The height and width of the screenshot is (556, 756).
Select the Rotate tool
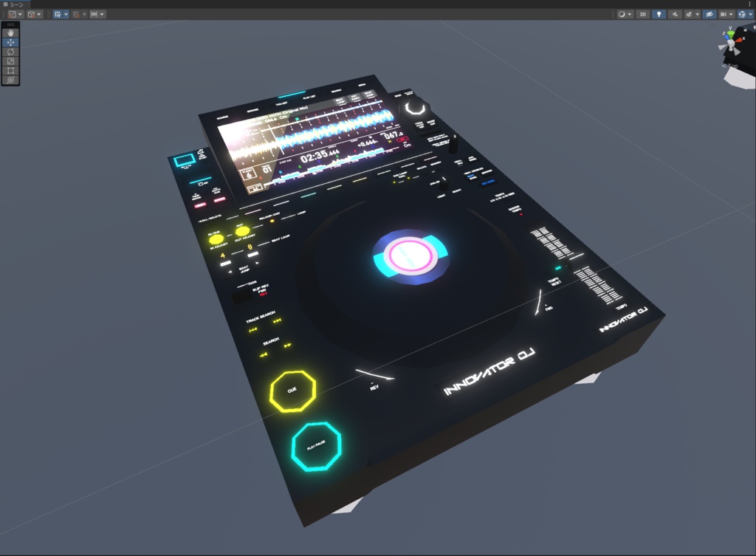10,52
